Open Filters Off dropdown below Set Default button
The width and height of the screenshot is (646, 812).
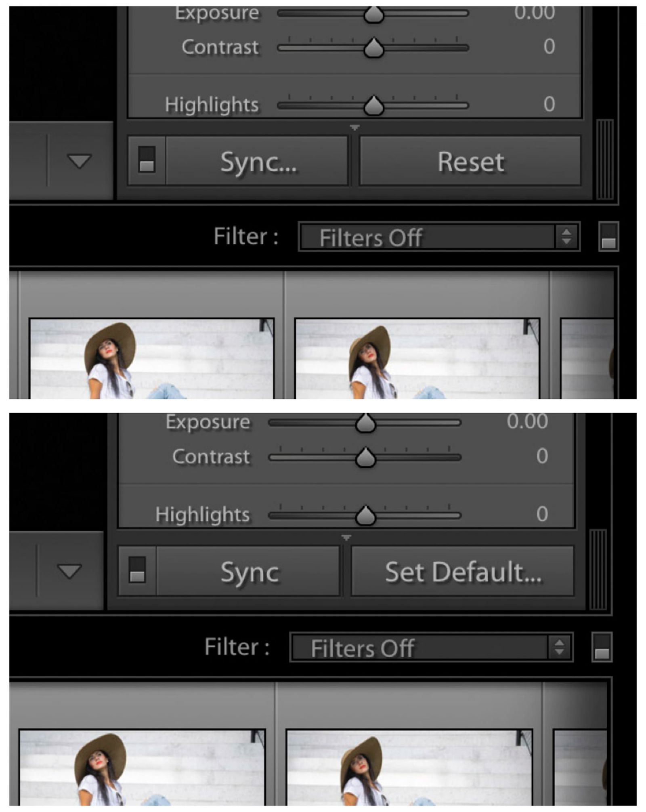(431, 647)
